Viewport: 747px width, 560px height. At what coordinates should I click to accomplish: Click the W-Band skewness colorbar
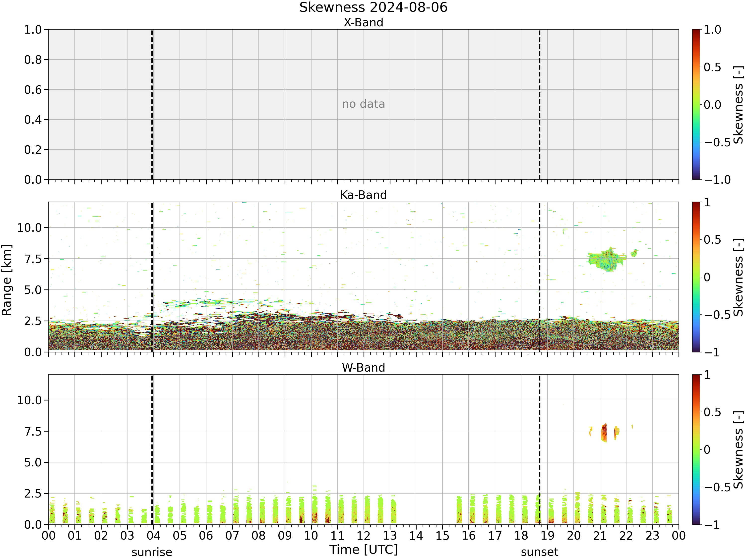[696, 449]
